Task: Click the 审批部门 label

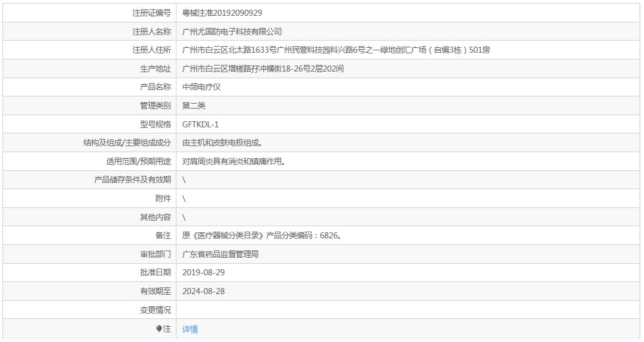Action: pos(155,254)
